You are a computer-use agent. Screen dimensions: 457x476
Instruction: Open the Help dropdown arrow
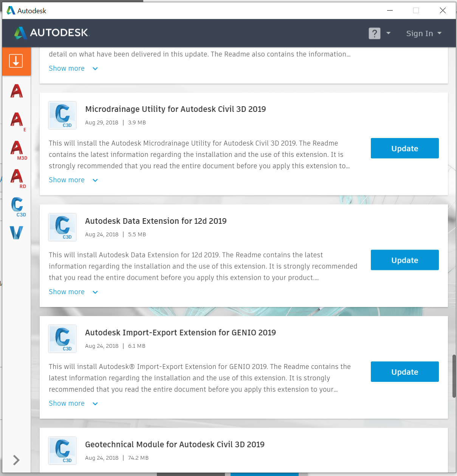click(x=389, y=33)
